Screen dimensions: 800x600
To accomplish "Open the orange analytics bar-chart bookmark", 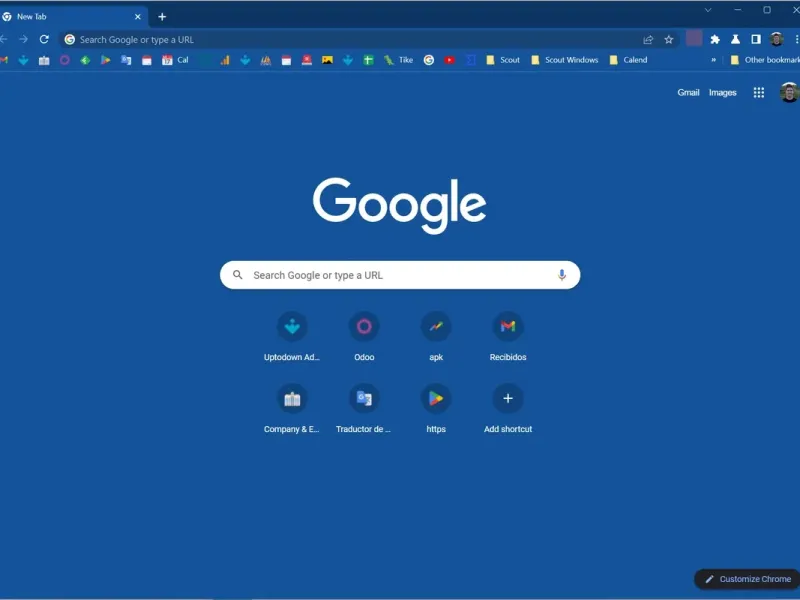I will 225,60.
